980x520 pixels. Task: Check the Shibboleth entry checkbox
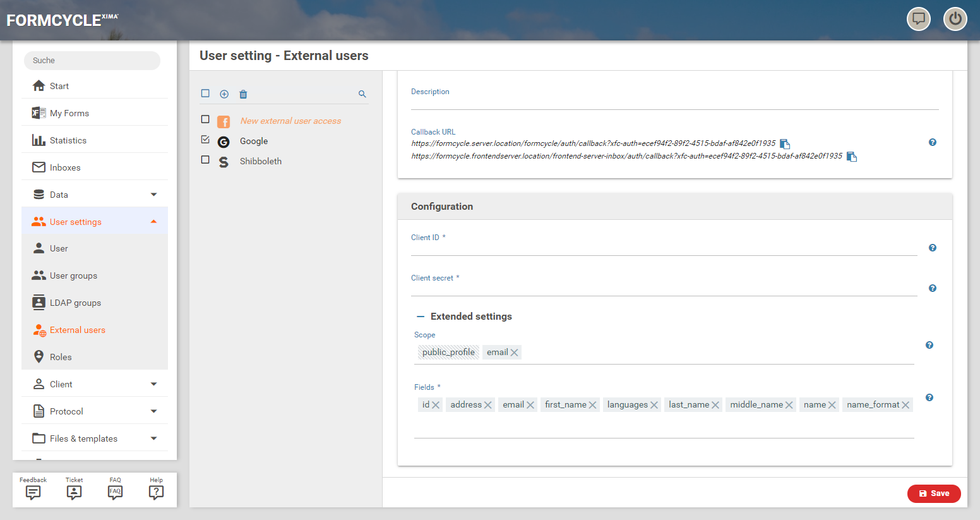[205, 160]
